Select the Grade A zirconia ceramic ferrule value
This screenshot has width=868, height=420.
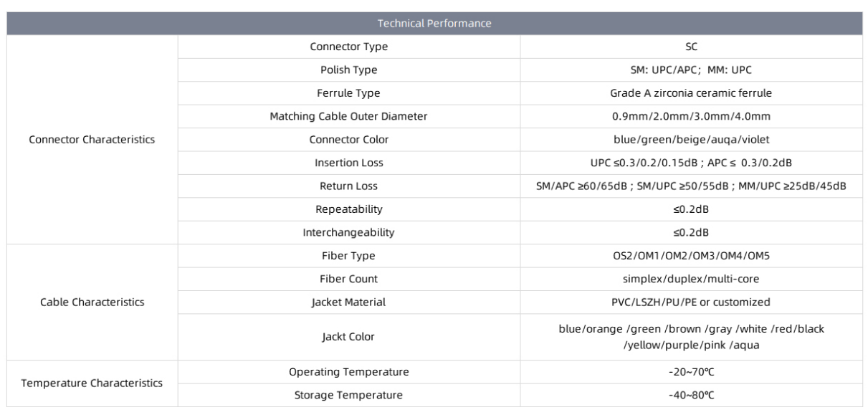coord(692,92)
